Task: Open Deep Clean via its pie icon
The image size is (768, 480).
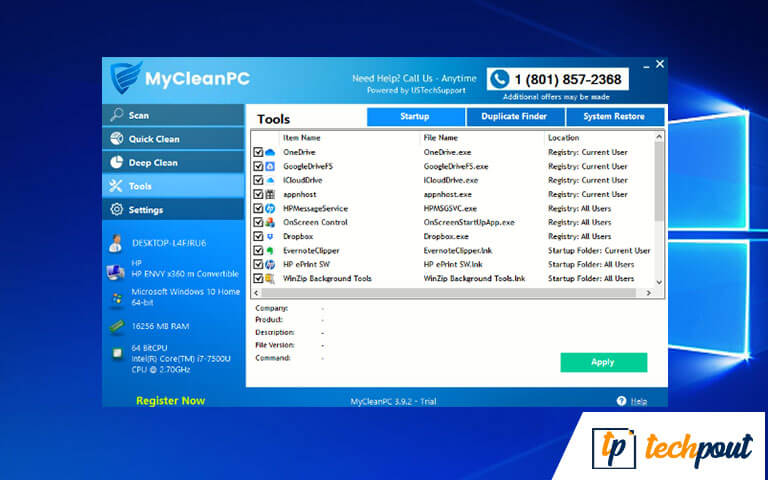Action: (x=117, y=162)
